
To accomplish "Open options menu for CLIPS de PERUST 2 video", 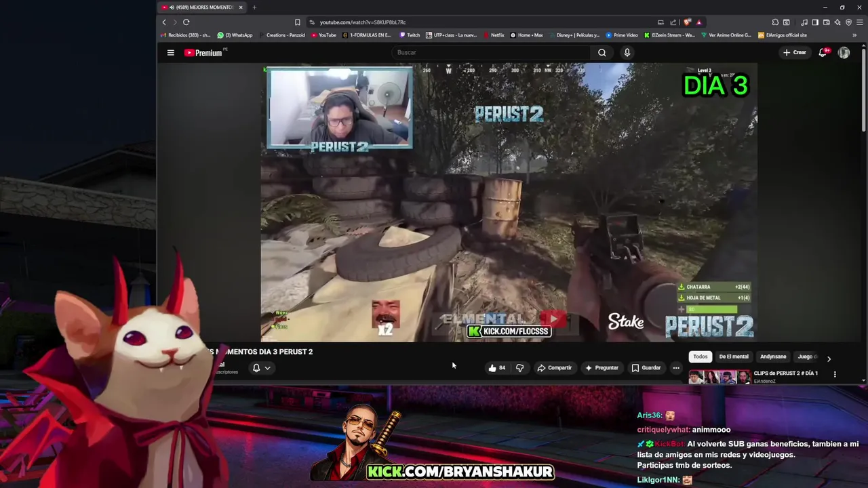I will [x=835, y=374].
